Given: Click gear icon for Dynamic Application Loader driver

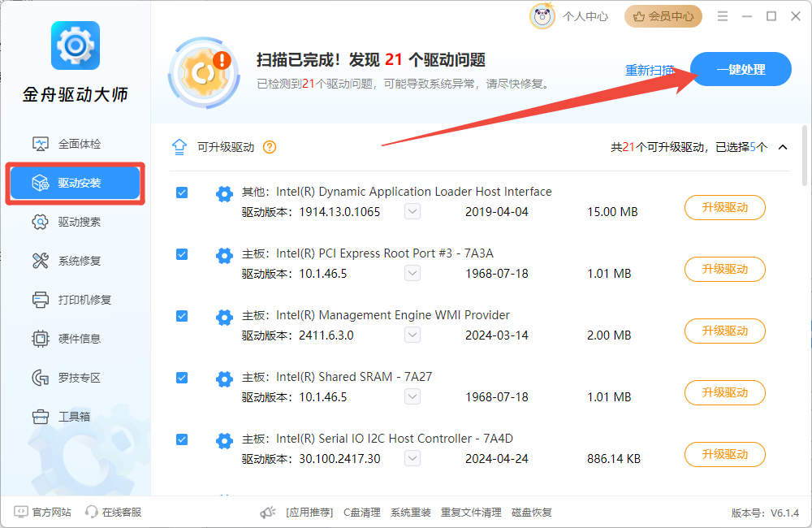Looking at the screenshot, I should coord(224,194).
